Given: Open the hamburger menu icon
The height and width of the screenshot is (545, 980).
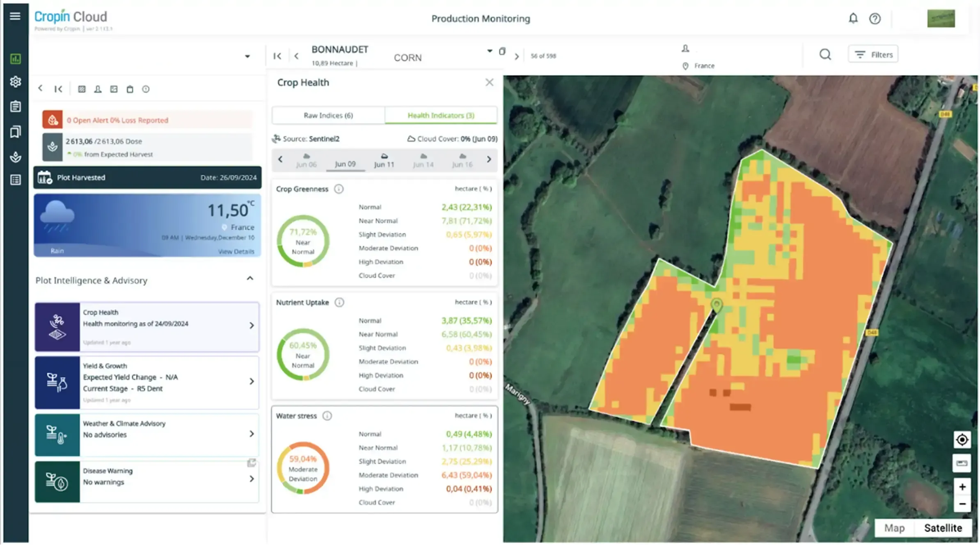Looking at the screenshot, I should pos(15,16).
